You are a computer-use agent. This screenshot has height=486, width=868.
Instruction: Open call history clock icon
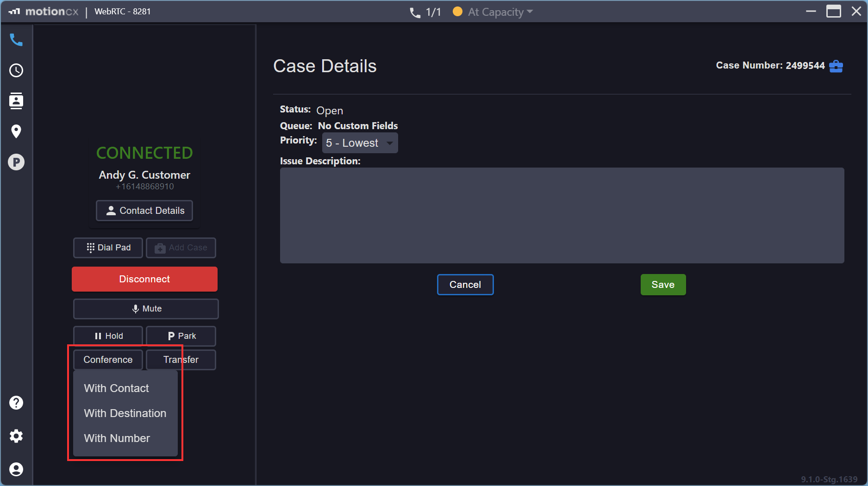(16, 70)
